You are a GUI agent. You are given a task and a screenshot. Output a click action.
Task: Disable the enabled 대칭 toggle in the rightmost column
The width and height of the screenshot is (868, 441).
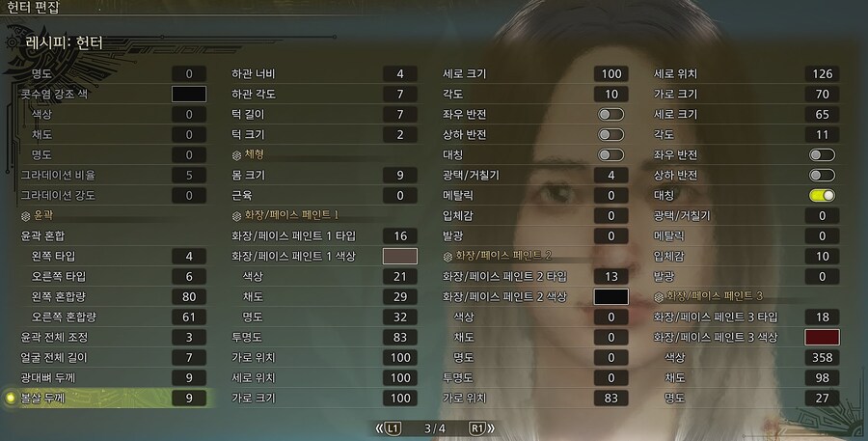click(x=822, y=195)
